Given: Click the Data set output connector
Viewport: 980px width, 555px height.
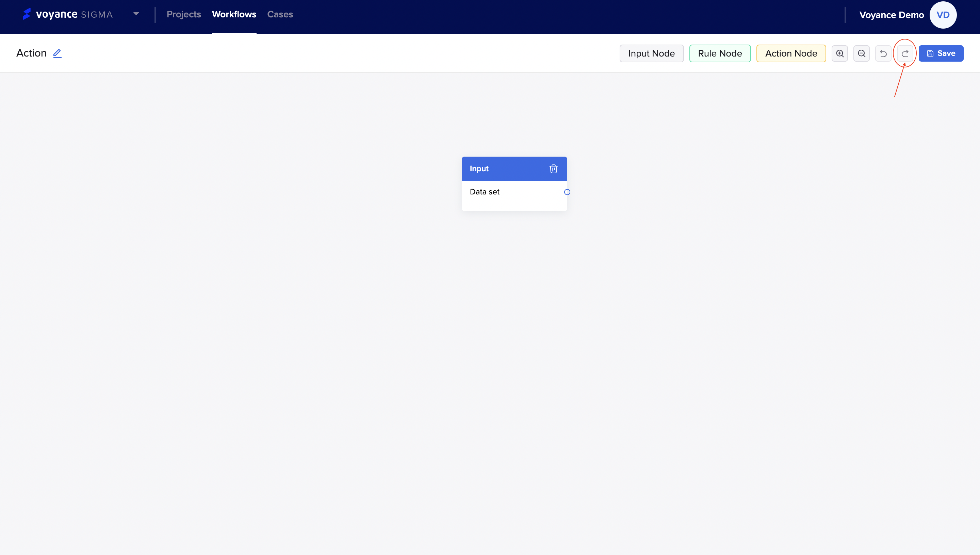Looking at the screenshot, I should point(567,192).
